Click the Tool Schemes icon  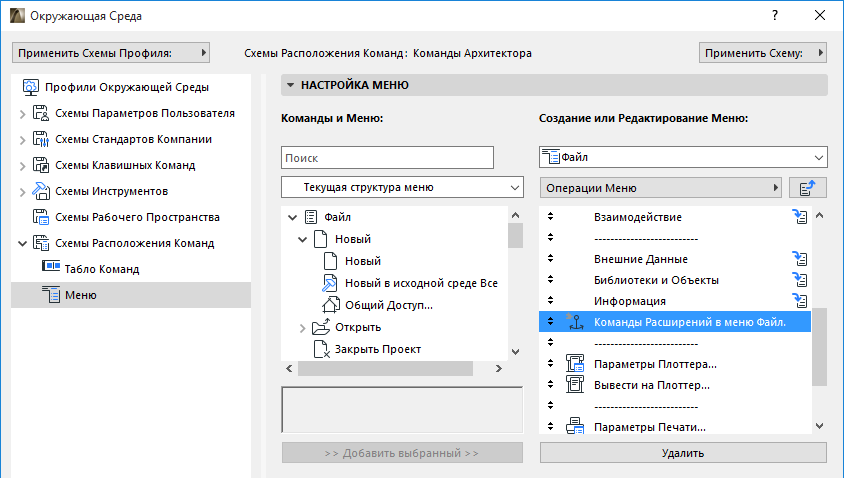(x=41, y=191)
